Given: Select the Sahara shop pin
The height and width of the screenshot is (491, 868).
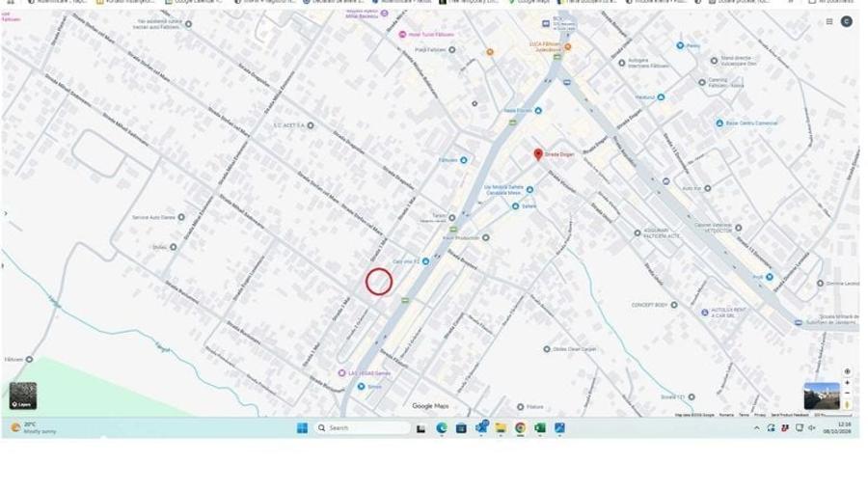Looking at the screenshot, I should pyautogui.click(x=515, y=205).
